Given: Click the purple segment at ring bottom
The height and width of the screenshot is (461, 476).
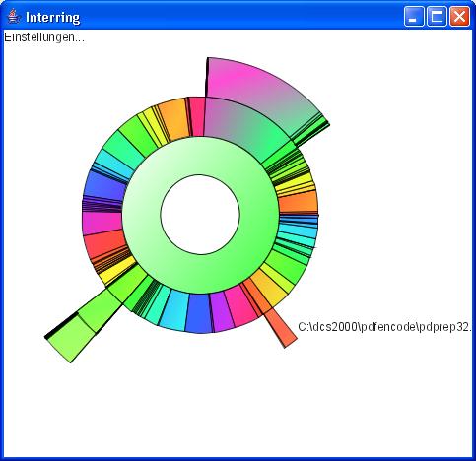Looking at the screenshot, I should click(x=222, y=311).
